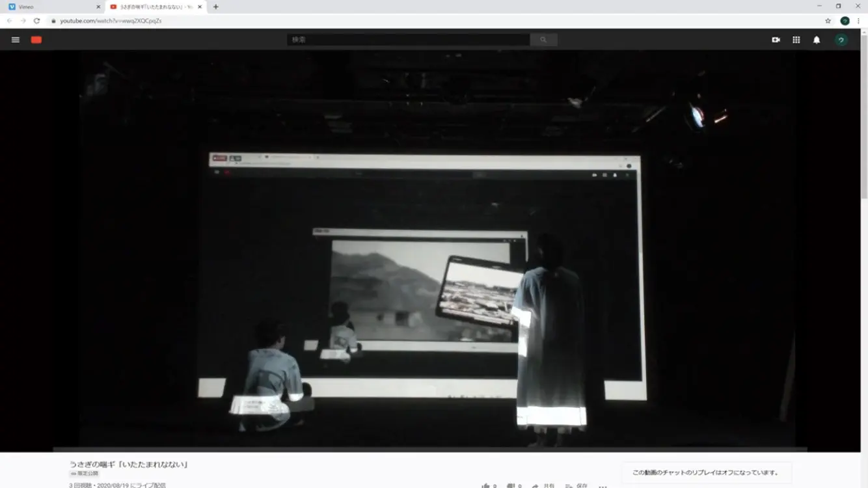Image resolution: width=868 pixels, height=488 pixels.
Task: Open the YouTube hamburger guide menu
Action: tap(16, 40)
